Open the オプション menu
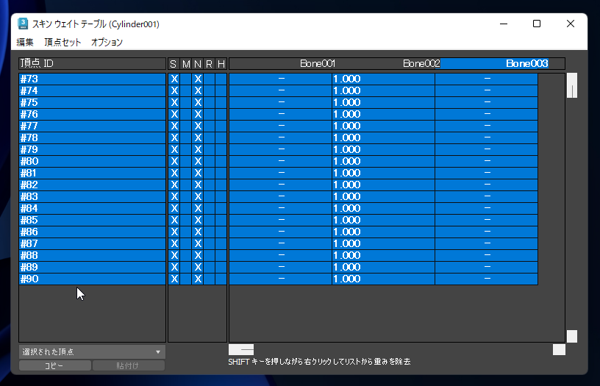Image resolution: width=600 pixels, height=386 pixels. pos(107,42)
